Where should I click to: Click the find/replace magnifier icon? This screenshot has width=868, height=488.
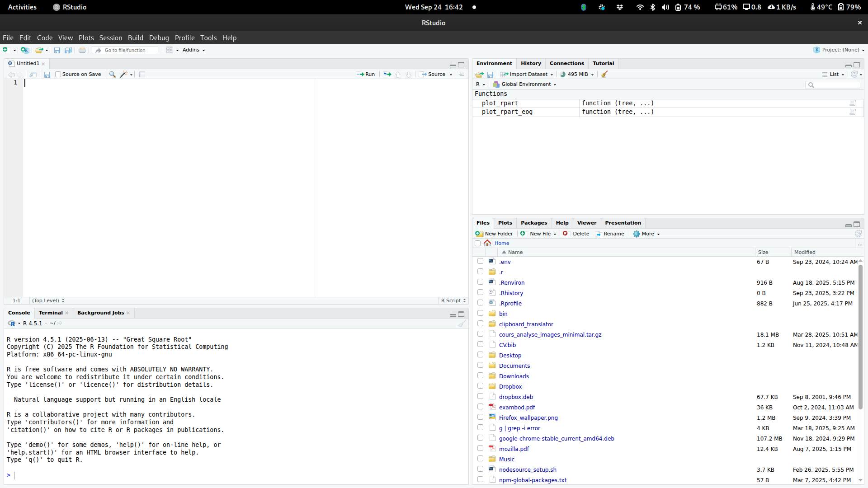point(113,74)
